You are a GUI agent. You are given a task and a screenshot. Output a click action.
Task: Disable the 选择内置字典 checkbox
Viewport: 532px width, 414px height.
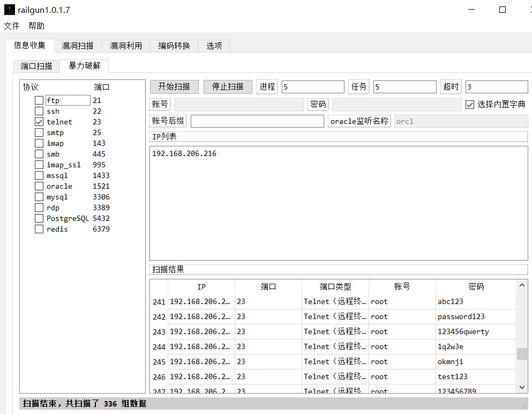pos(470,105)
